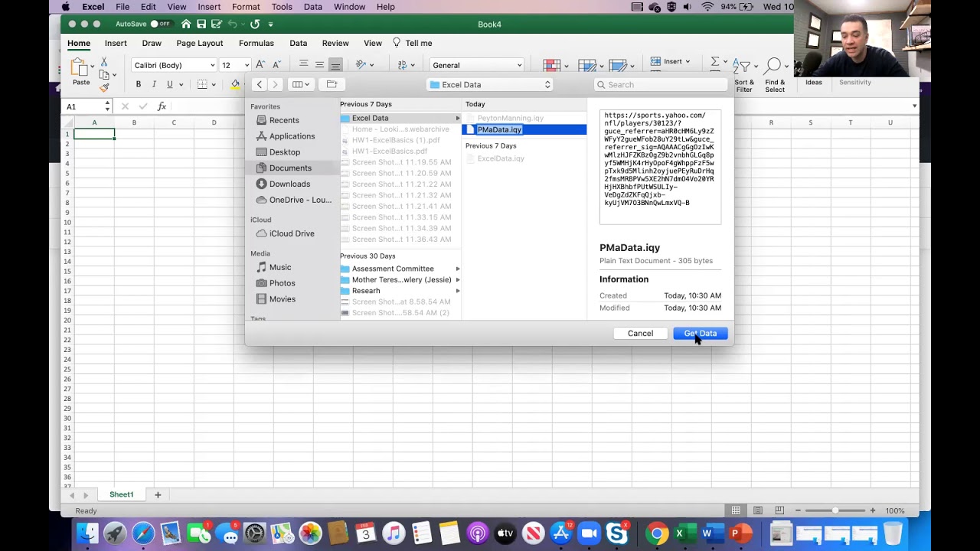Viewport: 980px width, 551px height.
Task: Click Tell me search in the ribbon
Action: click(x=413, y=43)
